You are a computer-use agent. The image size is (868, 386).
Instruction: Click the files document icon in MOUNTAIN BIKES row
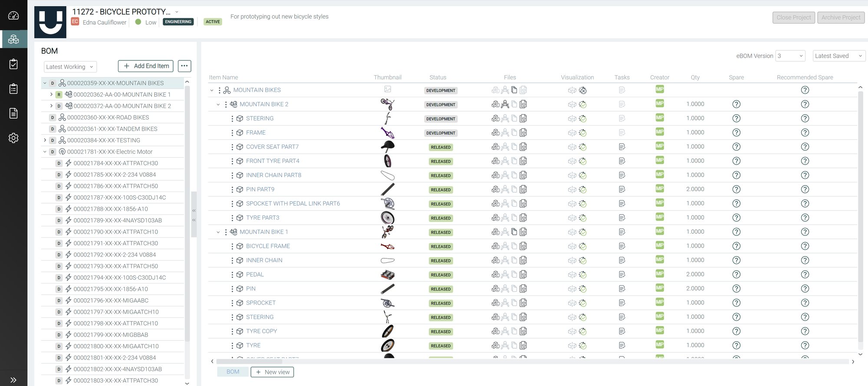[514, 90]
